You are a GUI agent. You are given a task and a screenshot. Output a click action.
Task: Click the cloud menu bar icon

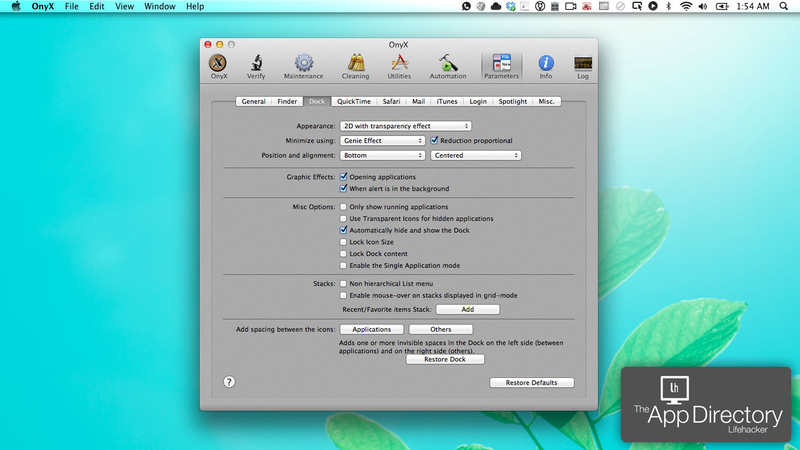(495, 6)
